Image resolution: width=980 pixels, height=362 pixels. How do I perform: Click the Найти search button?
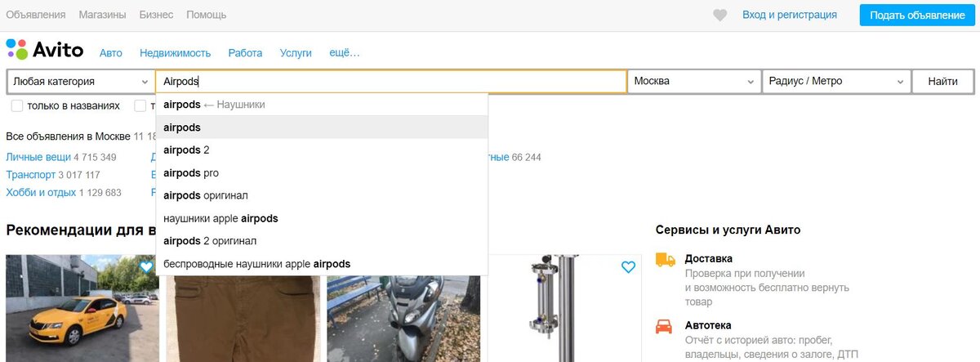point(943,82)
